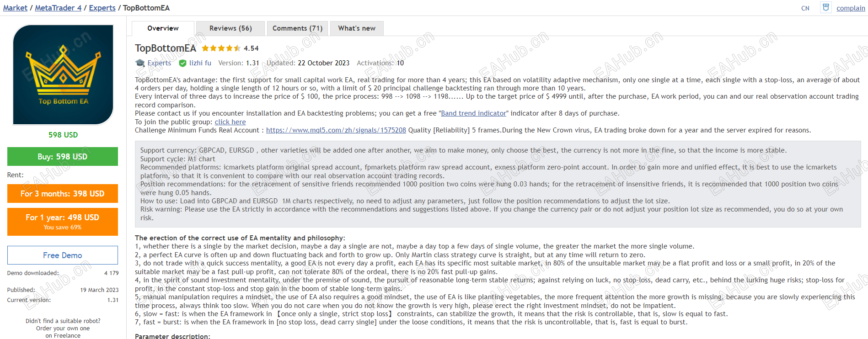868x339 pixels.
Task: Click the green 598 USD price text
Action: click(x=63, y=135)
